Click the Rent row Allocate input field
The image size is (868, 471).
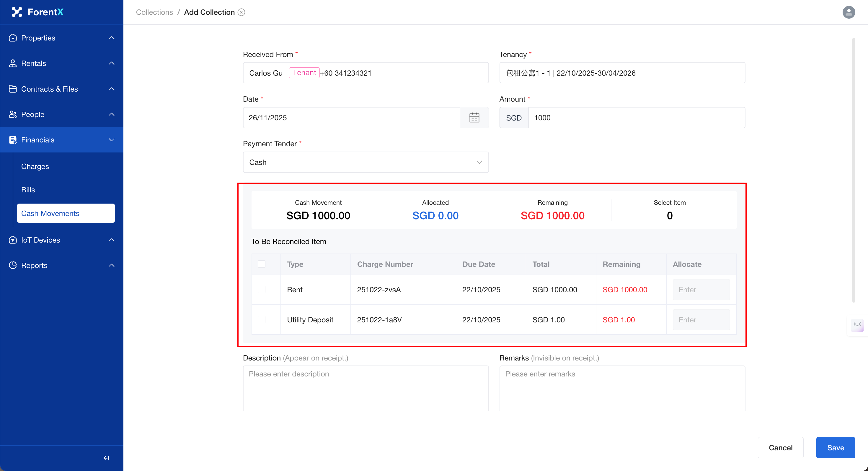[x=701, y=290]
